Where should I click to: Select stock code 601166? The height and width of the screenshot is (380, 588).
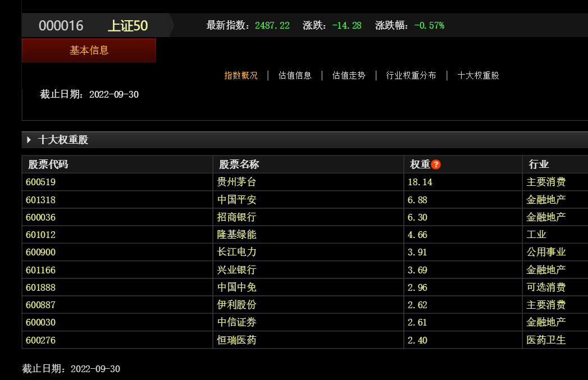point(40,270)
